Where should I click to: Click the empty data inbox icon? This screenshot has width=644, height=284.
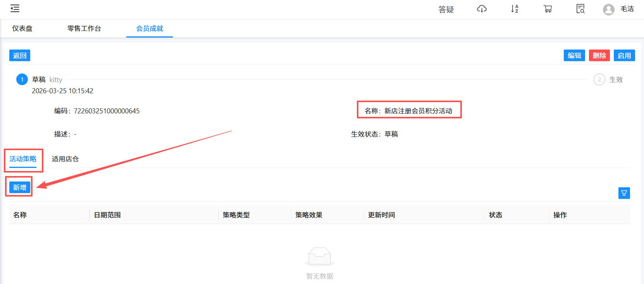click(x=320, y=257)
